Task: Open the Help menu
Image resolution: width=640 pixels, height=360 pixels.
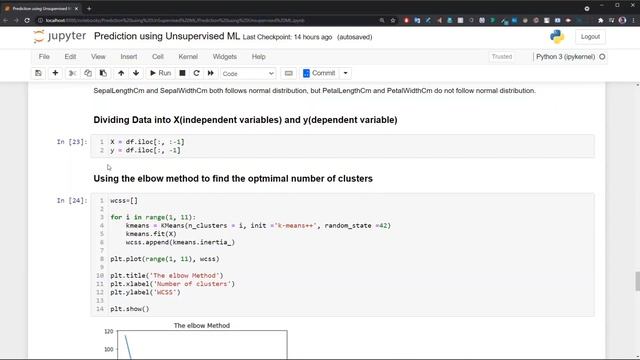Action: point(258,57)
